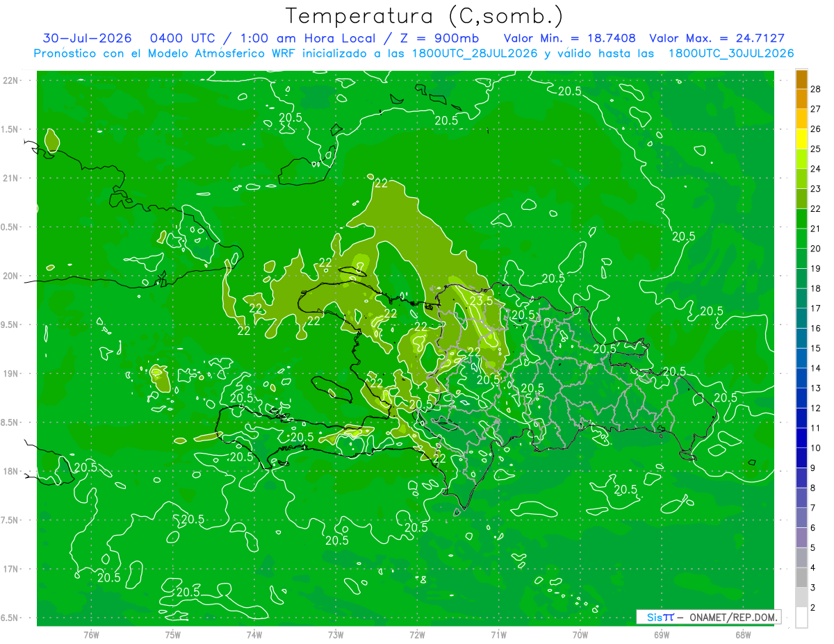Click the dark orange swatch atop the color legend
The height and width of the screenshot is (644, 834).
(802, 79)
